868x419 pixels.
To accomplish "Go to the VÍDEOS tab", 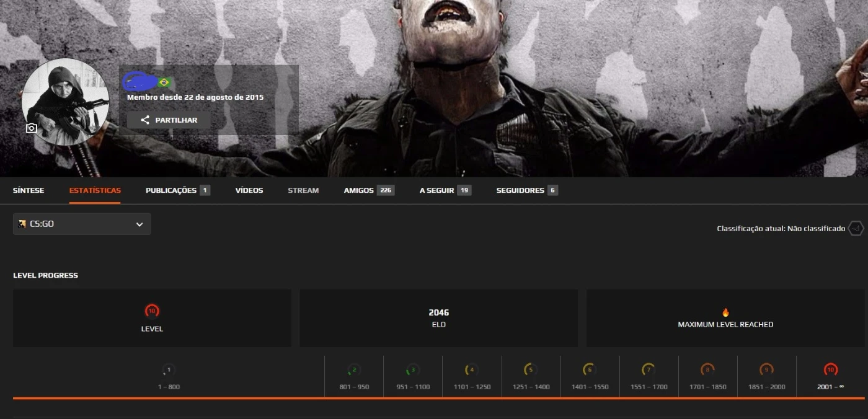I will (249, 190).
